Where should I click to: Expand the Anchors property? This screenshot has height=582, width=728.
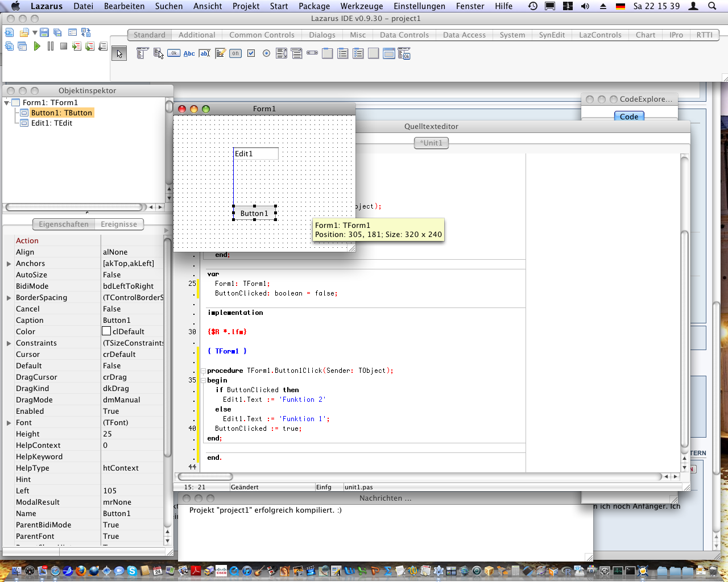click(9, 264)
